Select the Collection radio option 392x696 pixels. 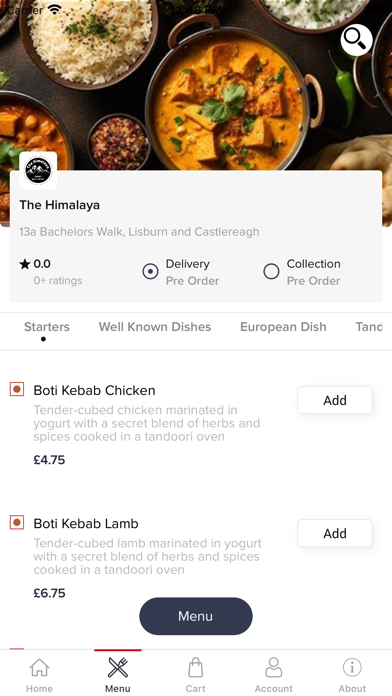click(x=271, y=271)
